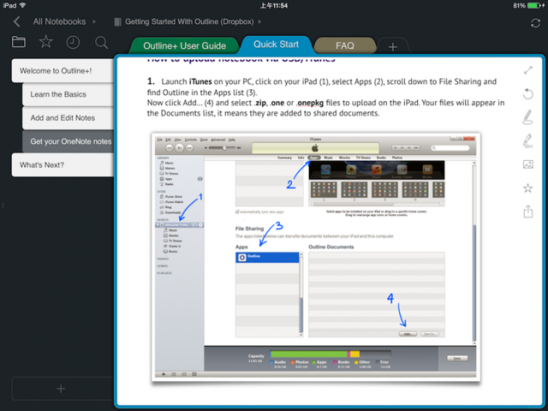Open the search magnifier icon

pos(101,43)
